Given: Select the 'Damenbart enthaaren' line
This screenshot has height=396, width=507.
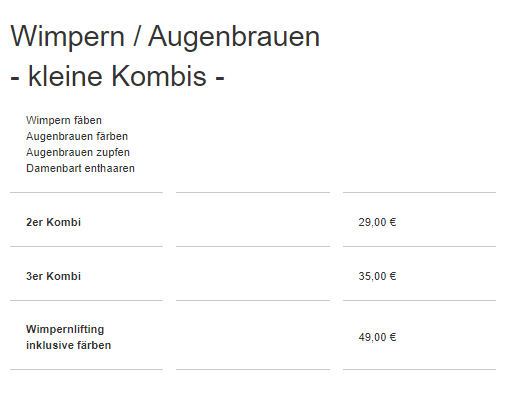Looking at the screenshot, I should pos(80,168).
